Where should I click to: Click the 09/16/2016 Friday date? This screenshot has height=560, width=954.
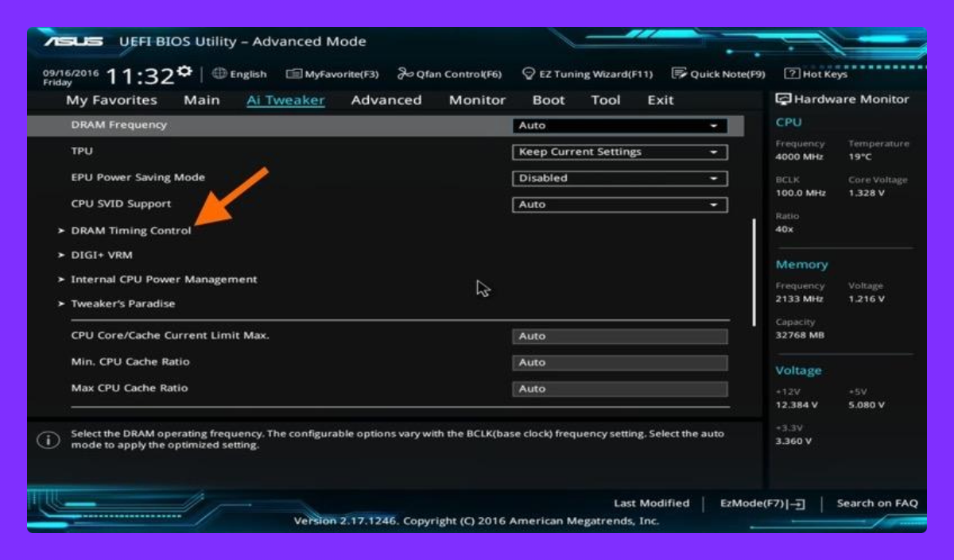click(71, 77)
